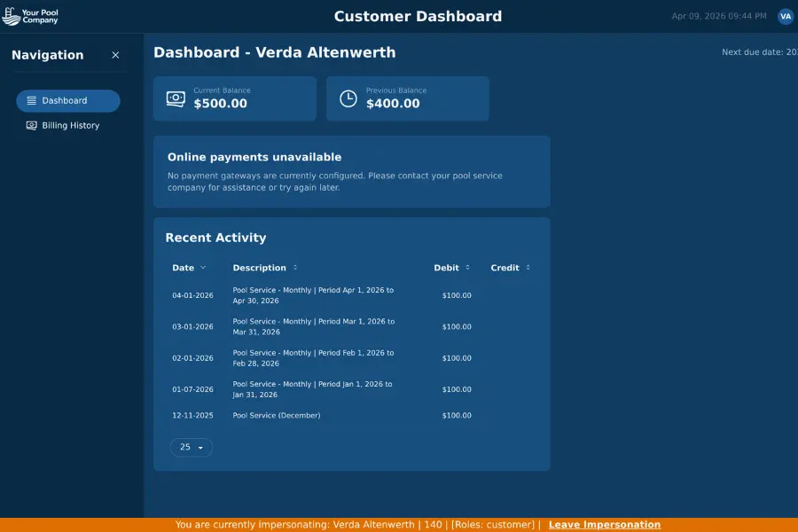Viewport: 798px width, 532px height.
Task: Click the Online payments unavailable heading
Action: [254, 157]
